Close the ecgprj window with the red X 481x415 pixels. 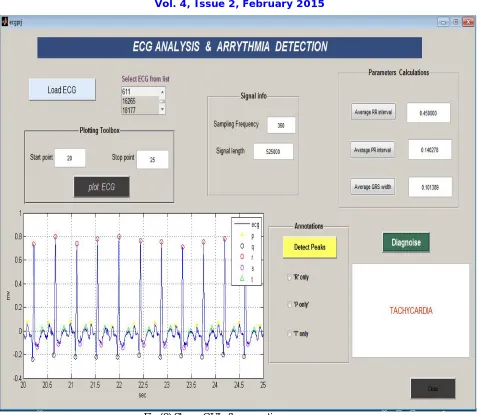[468, 22]
